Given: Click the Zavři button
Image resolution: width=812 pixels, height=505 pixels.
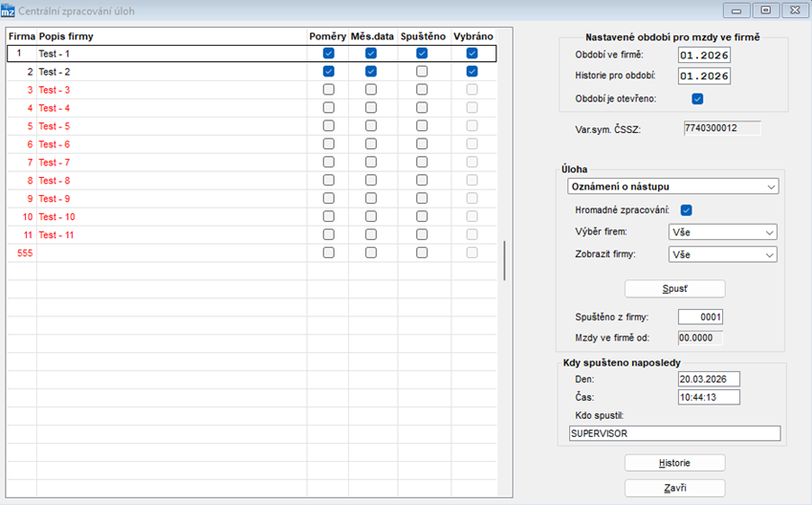Looking at the screenshot, I should (x=675, y=488).
